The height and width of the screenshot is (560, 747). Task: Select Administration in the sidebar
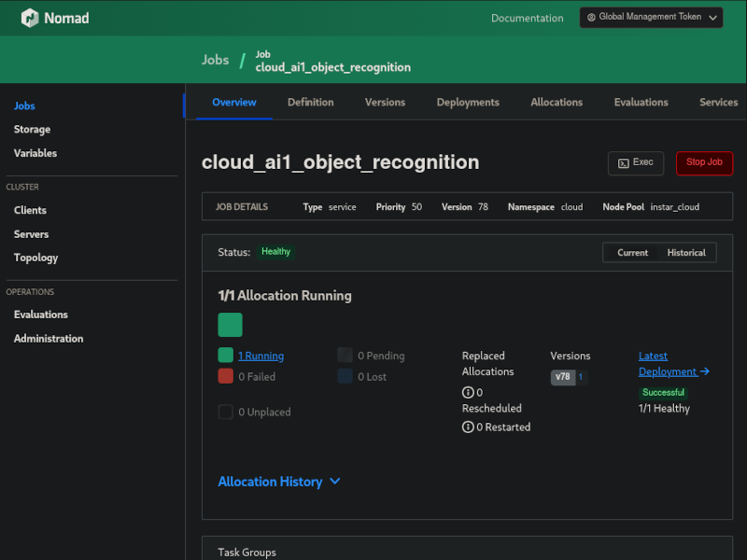click(x=49, y=339)
